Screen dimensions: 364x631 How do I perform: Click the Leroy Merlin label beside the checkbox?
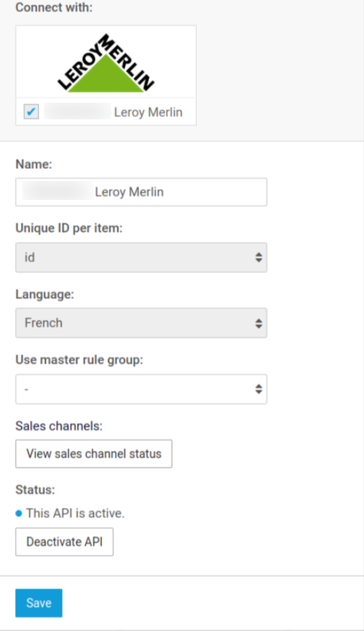point(148,112)
